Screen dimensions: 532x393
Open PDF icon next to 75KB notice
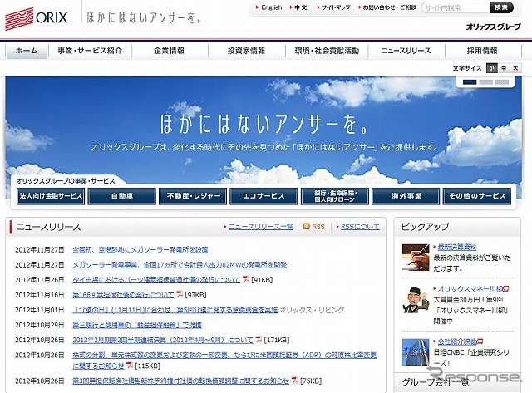pos(295,380)
